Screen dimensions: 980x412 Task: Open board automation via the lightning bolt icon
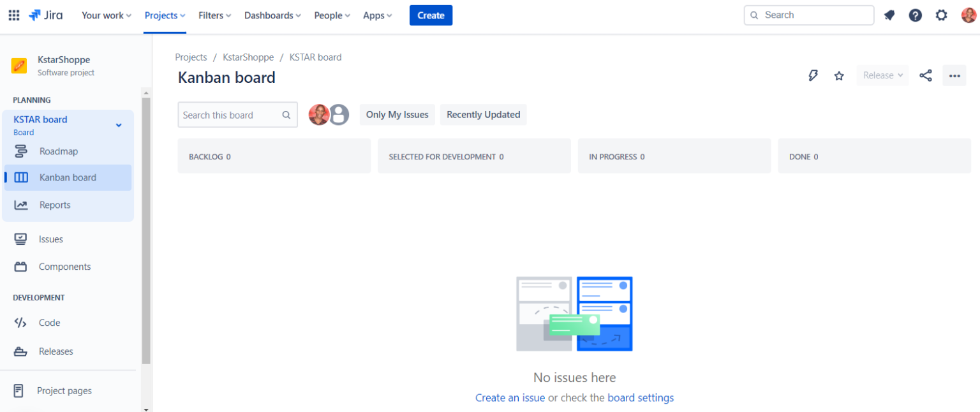(813, 75)
